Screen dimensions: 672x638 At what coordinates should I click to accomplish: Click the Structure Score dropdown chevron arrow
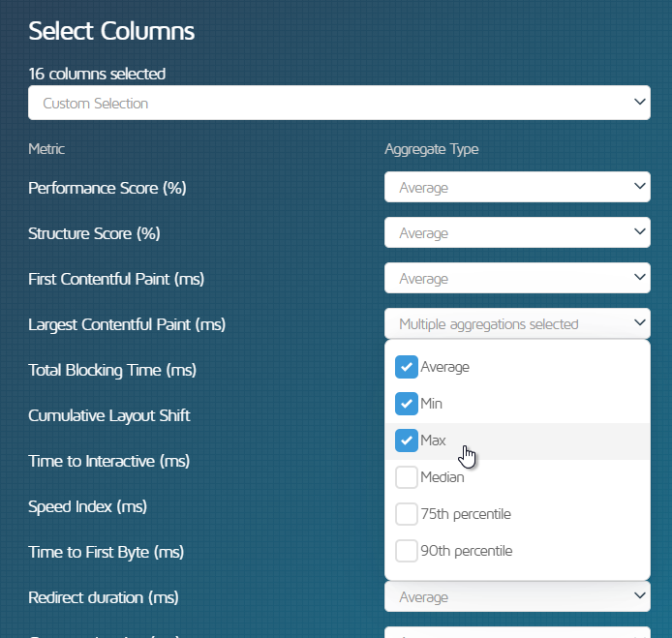point(639,231)
